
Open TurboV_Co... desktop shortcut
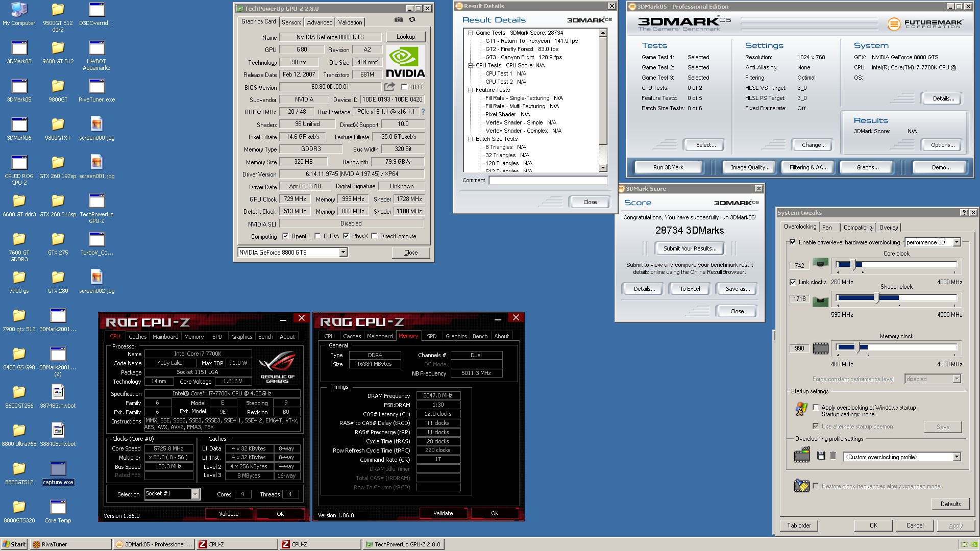click(96, 244)
